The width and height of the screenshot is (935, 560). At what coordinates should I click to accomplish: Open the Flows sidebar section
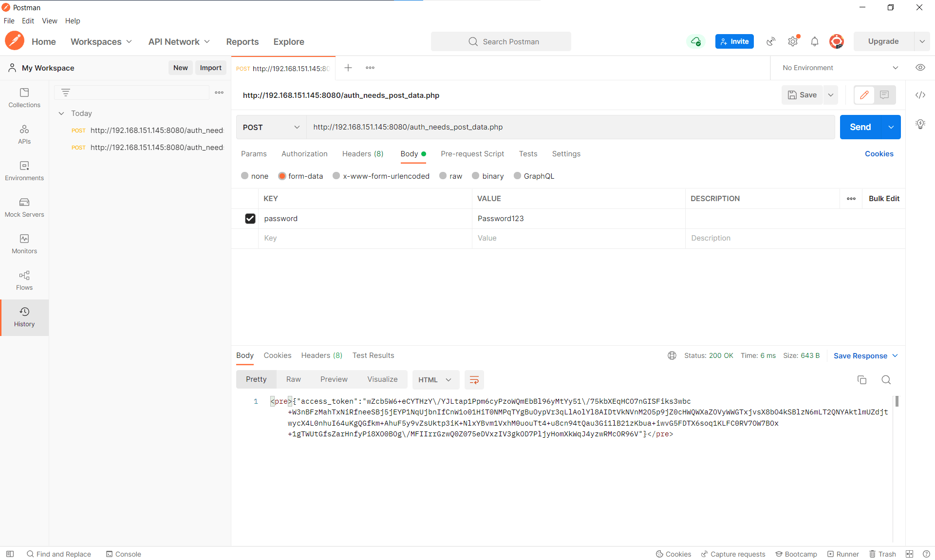24,280
